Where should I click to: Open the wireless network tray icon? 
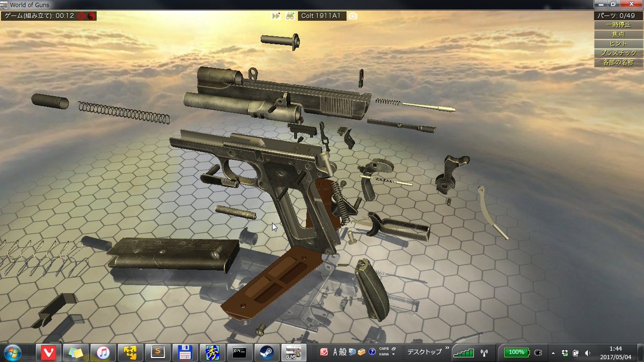tap(484, 353)
